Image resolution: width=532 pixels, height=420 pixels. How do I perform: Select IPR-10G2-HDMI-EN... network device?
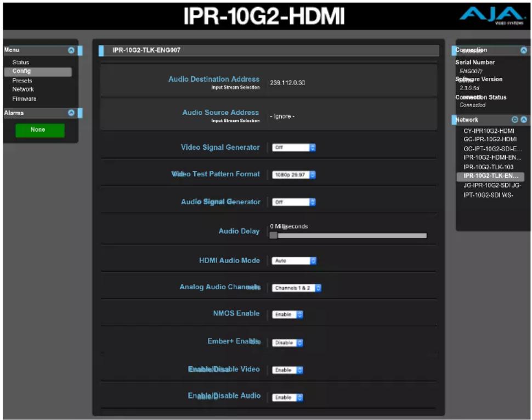[x=492, y=158]
